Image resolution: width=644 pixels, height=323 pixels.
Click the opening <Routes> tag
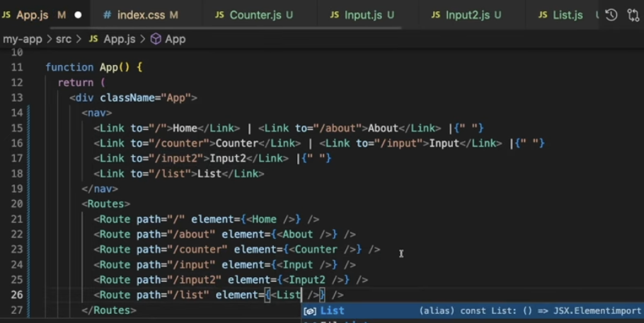coord(106,204)
